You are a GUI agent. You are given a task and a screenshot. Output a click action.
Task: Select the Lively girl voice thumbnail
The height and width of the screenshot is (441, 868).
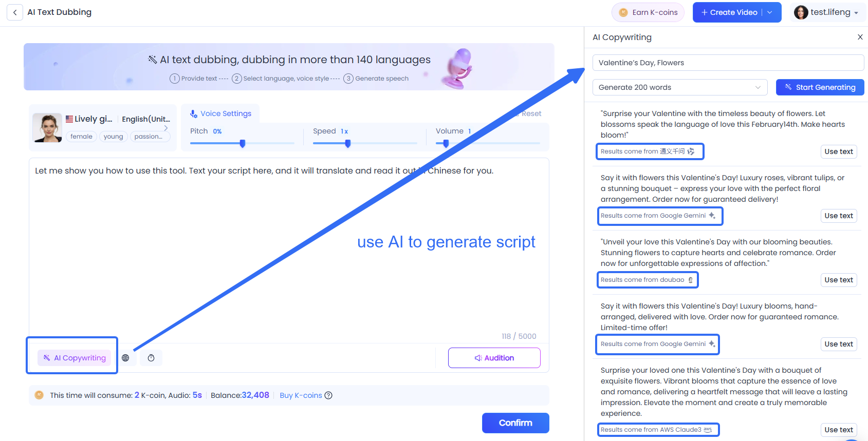47,128
